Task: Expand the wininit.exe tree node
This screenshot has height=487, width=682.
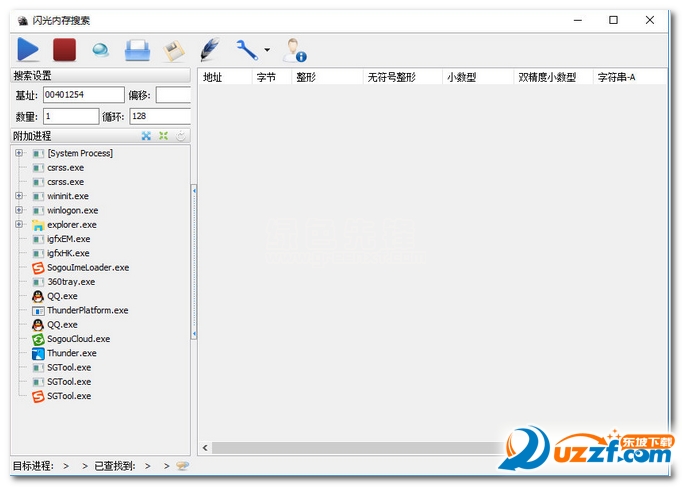Action: [19, 196]
